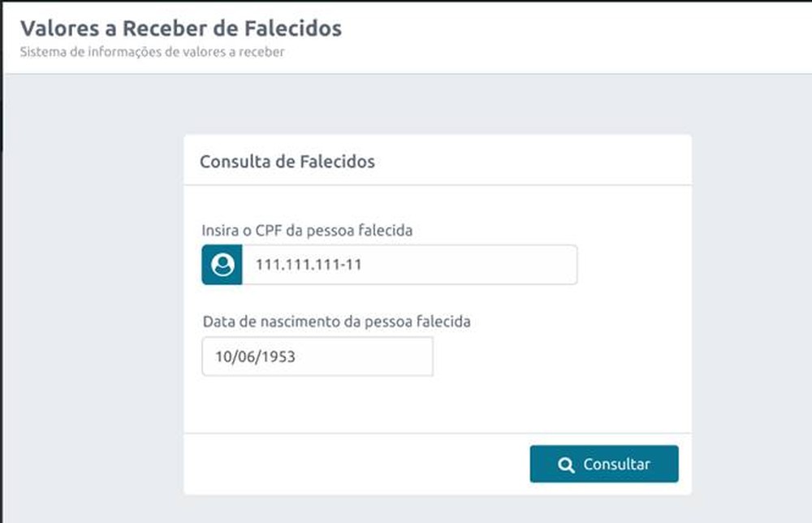Click the CPF value text 111.111.111-11
This screenshot has width=812, height=523.
(x=309, y=265)
